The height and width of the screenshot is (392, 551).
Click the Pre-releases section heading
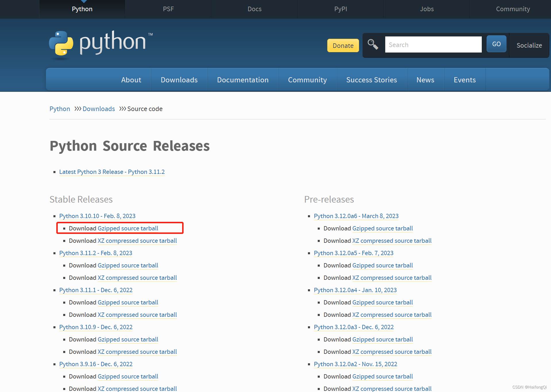pos(329,199)
